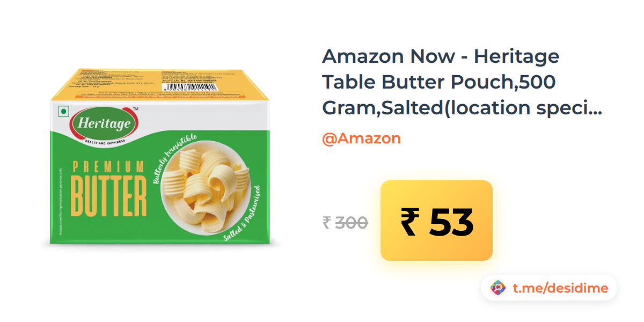Click the DesiDime logo icon
Screen dimensions: 644x322
[x=498, y=288]
